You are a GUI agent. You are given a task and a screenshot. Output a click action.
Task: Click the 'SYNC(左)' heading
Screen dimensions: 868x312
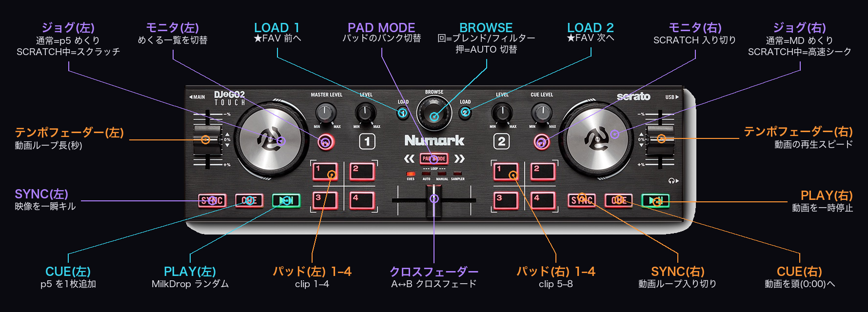(x=41, y=194)
